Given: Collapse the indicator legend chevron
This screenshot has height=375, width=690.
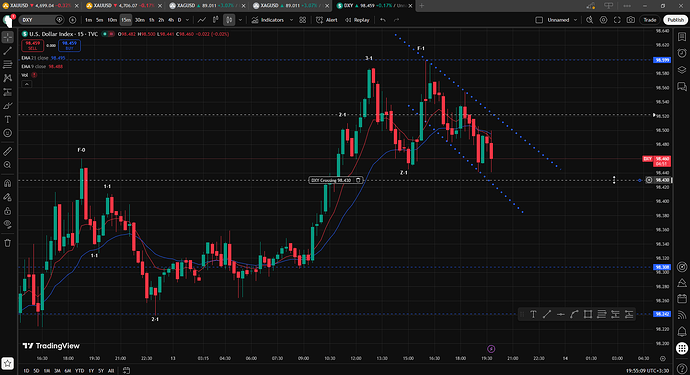Looking at the screenshot, I should (26, 84).
